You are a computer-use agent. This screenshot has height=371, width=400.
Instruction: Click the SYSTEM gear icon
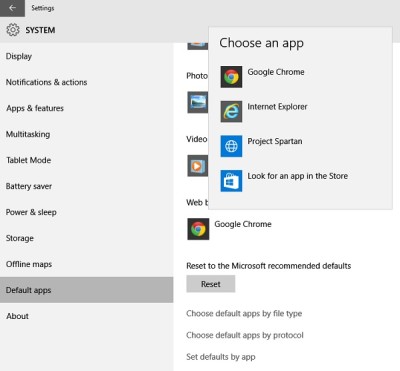click(13, 30)
